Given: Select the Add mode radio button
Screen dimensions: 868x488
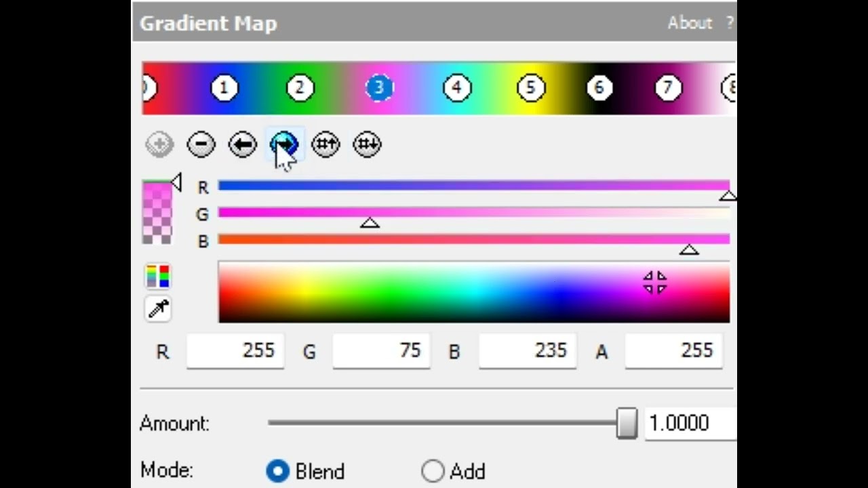Looking at the screenshot, I should (x=433, y=471).
